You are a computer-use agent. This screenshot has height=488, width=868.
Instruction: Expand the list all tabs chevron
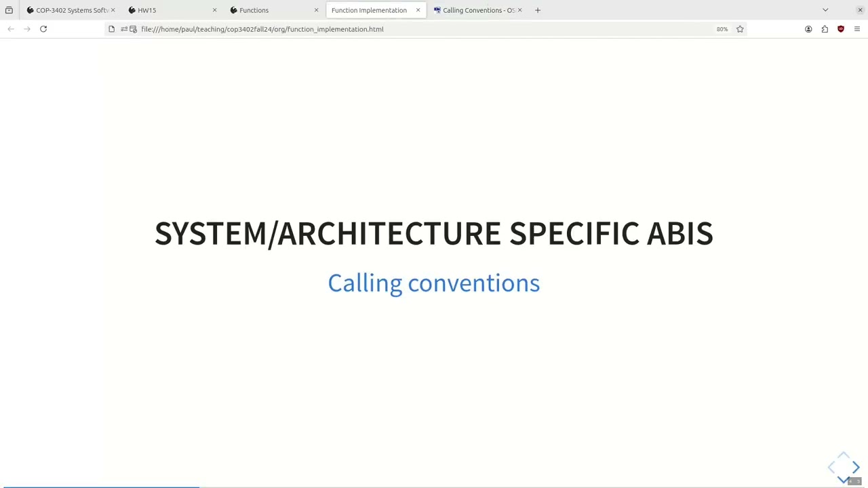tap(825, 10)
